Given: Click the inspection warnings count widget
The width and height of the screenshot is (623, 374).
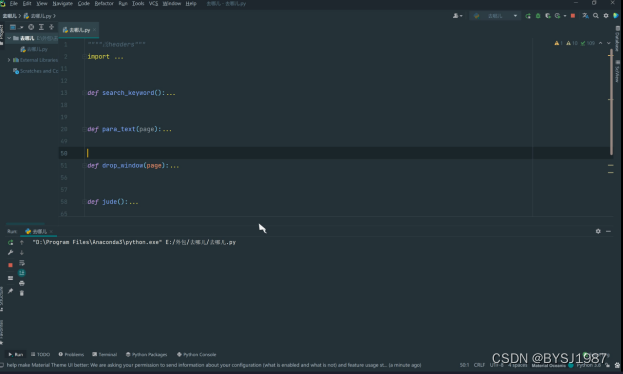Looking at the screenshot, I should point(575,43).
